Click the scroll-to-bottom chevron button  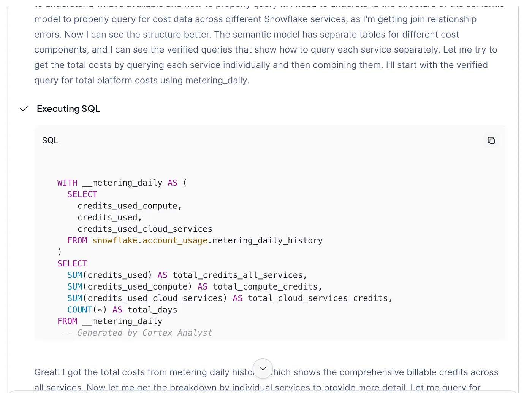pyautogui.click(x=263, y=368)
